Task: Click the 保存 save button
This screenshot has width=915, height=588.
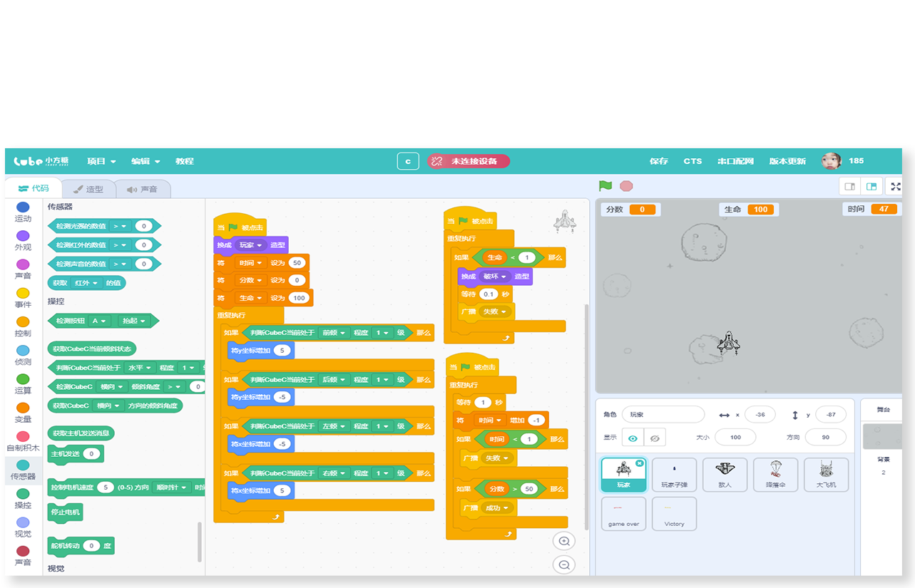Action: click(x=658, y=161)
